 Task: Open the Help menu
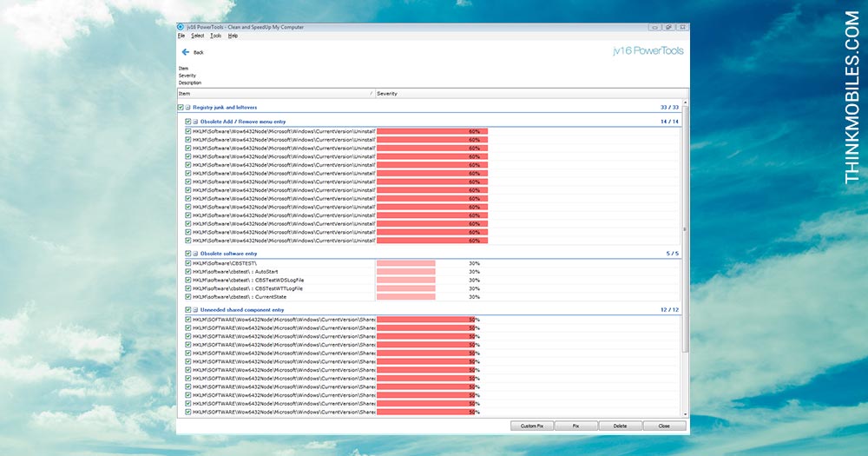pos(233,36)
